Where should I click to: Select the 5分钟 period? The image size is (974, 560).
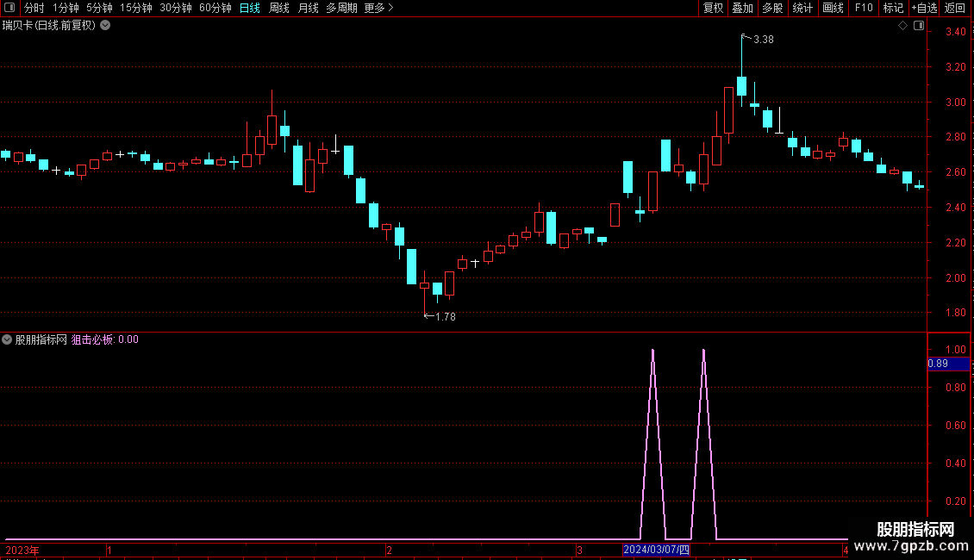coord(99,8)
